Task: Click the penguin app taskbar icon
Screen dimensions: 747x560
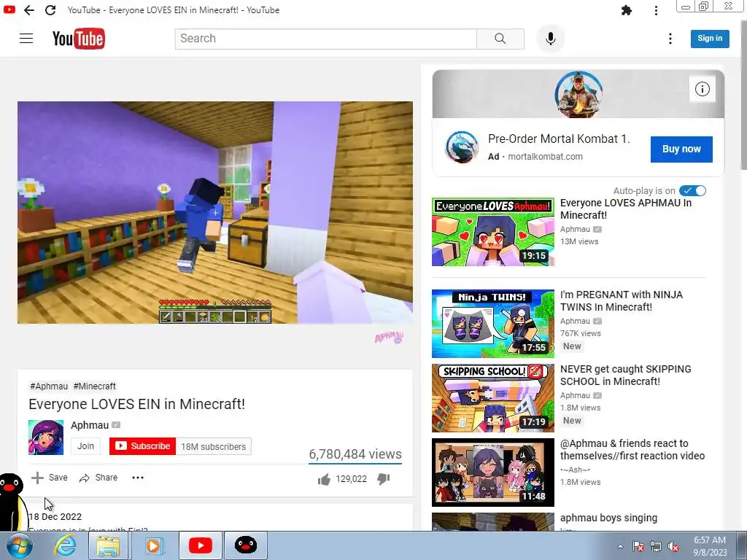Action: pos(246,545)
